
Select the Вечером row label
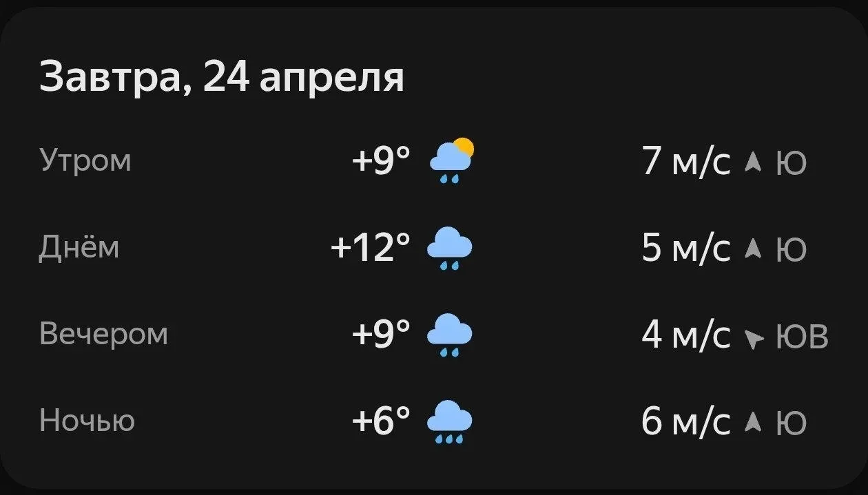click(104, 334)
